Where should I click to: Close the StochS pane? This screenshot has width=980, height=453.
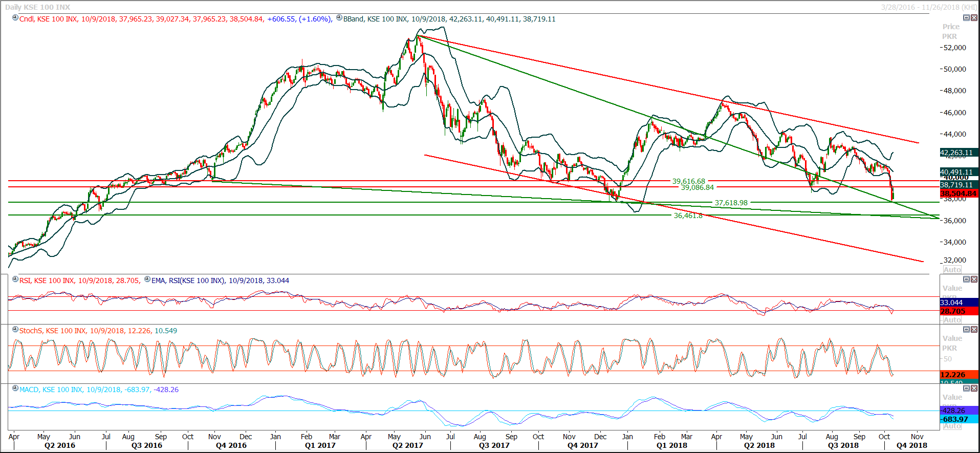[974, 329]
